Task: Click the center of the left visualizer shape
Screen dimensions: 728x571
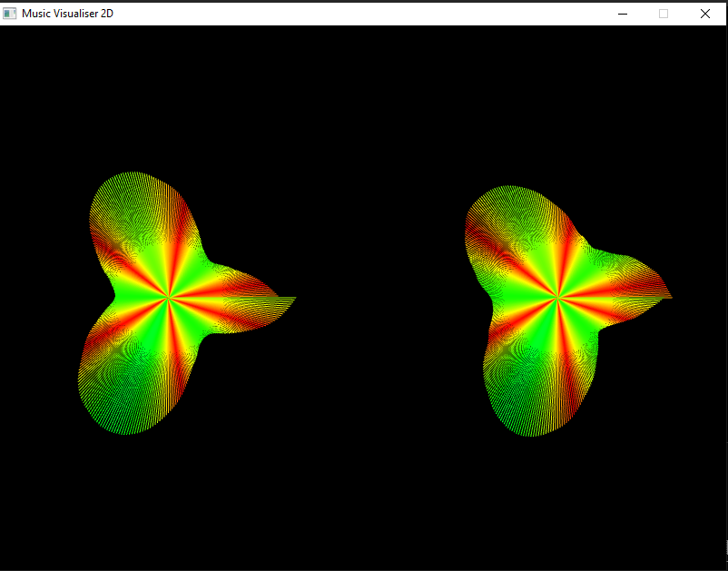Action: click(x=168, y=298)
